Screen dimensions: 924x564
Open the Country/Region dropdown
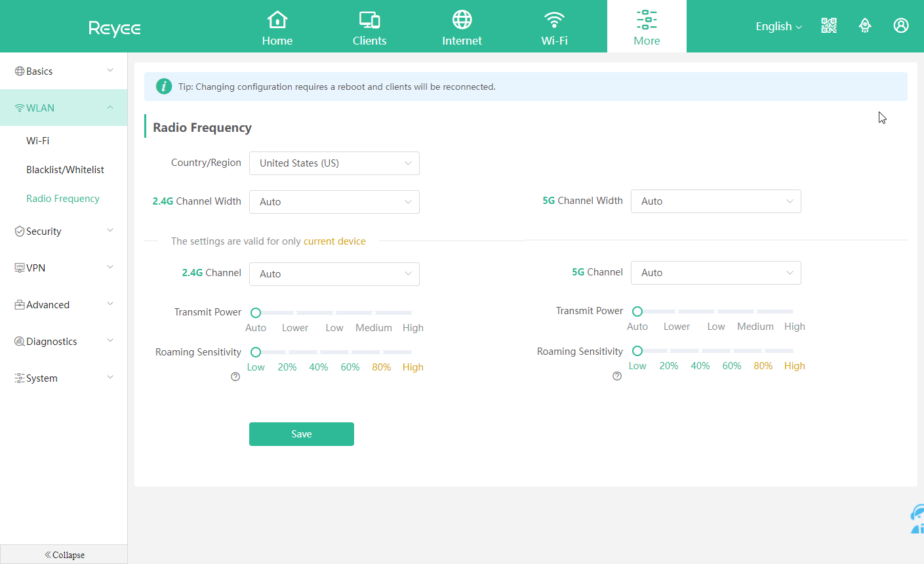[334, 163]
